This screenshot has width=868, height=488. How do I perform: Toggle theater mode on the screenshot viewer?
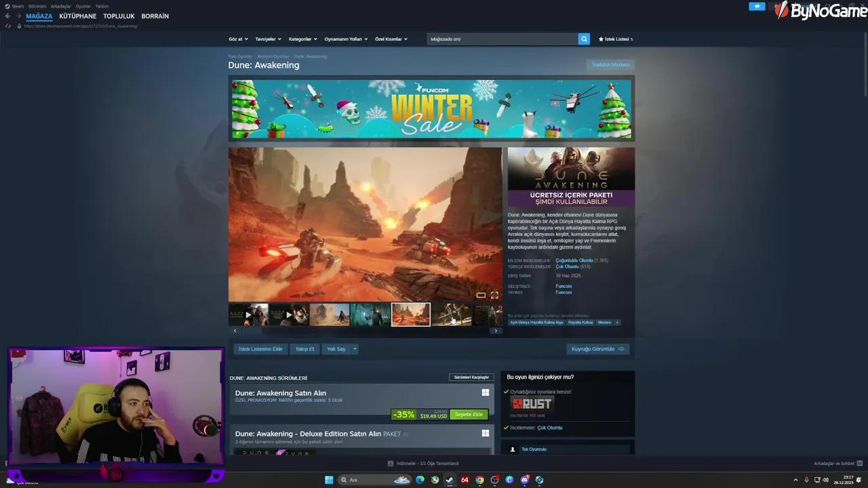click(x=481, y=295)
